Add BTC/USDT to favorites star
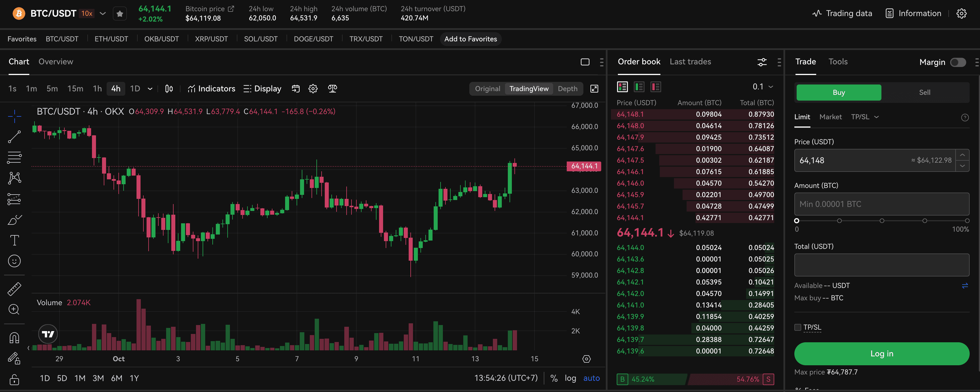 (x=120, y=14)
